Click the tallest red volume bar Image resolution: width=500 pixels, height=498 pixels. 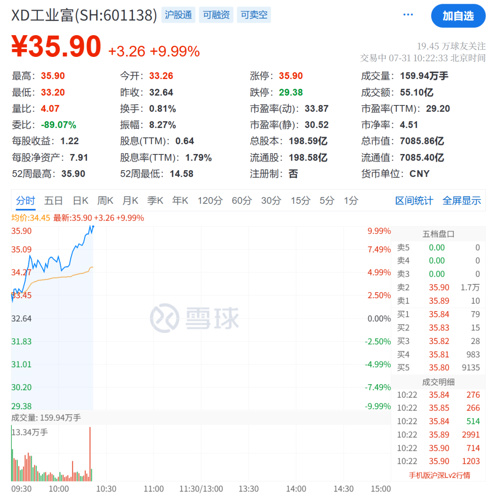(90, 454)
